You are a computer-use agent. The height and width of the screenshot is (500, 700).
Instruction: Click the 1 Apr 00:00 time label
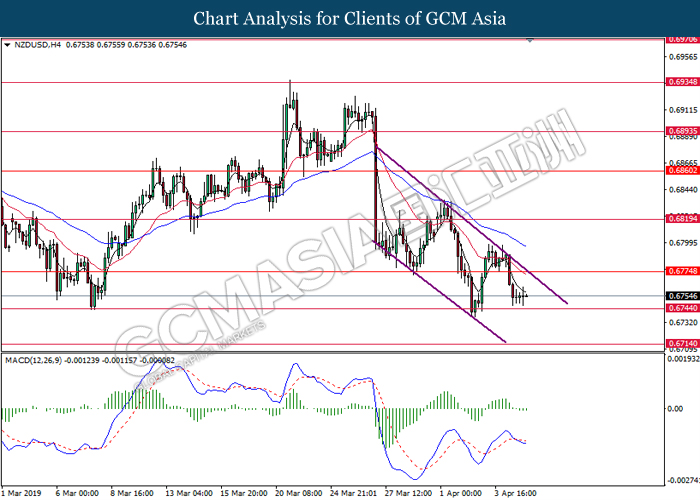pyautogui.click(x=462, y=493)
